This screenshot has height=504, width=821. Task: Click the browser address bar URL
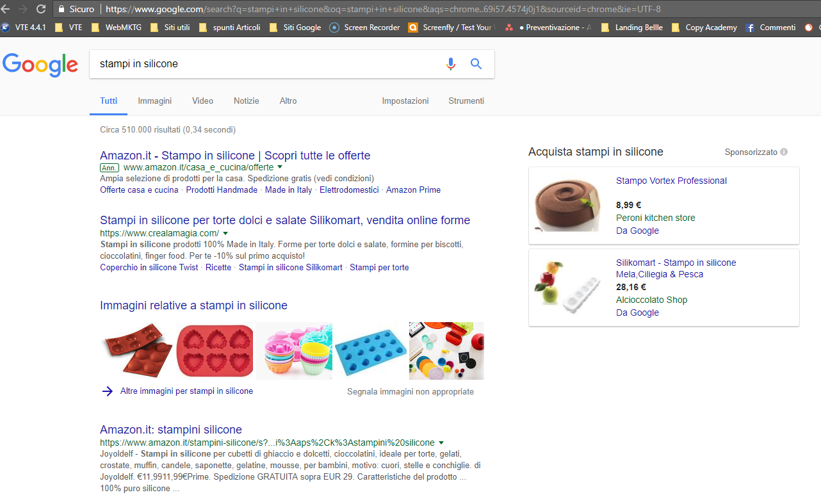383,9
